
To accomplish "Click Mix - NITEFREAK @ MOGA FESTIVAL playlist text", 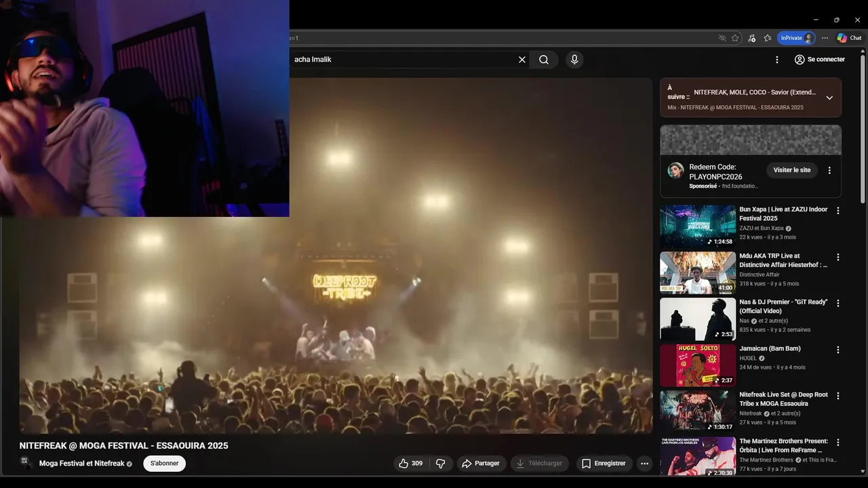I will click(735, 108).
